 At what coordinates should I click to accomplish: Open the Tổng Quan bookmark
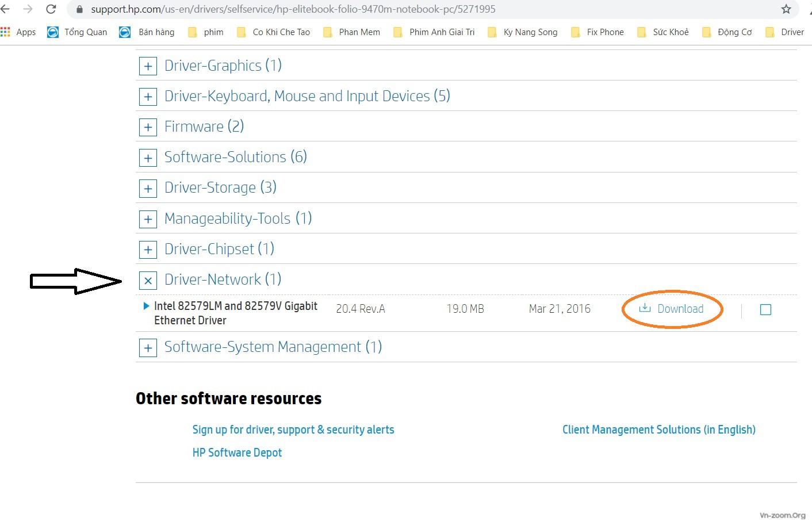pyautogui.click(x=77, y=32)
